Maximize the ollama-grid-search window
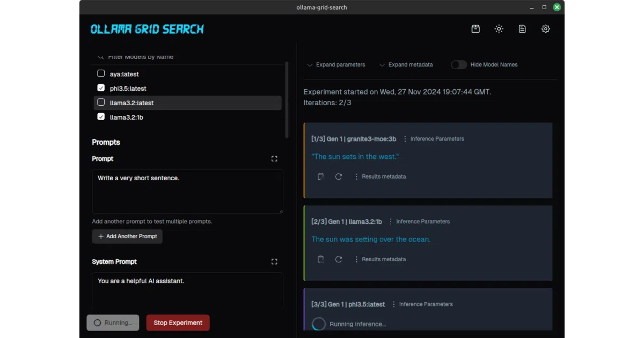The height and width of the screenshot is (338, 644). tap(544, 8)
